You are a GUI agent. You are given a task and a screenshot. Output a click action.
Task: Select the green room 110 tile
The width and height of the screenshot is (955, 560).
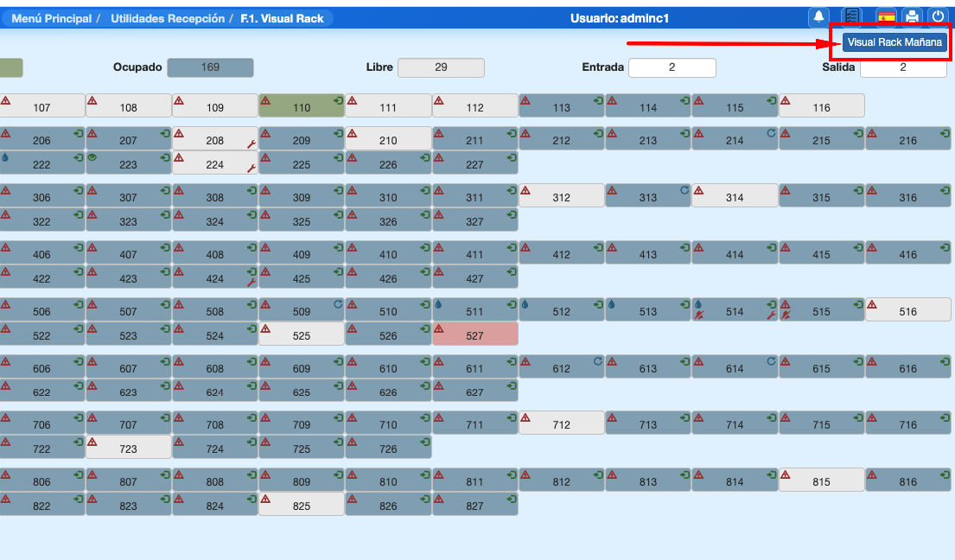click(301, 105)
